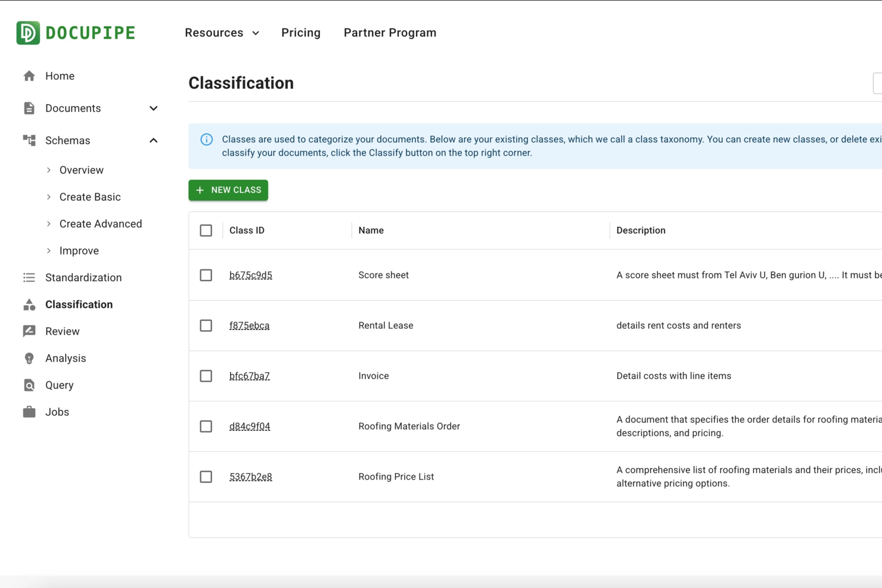Open the Pricing menu item
The height and width of the screenshot is (588, 882).
click(301, 33)
